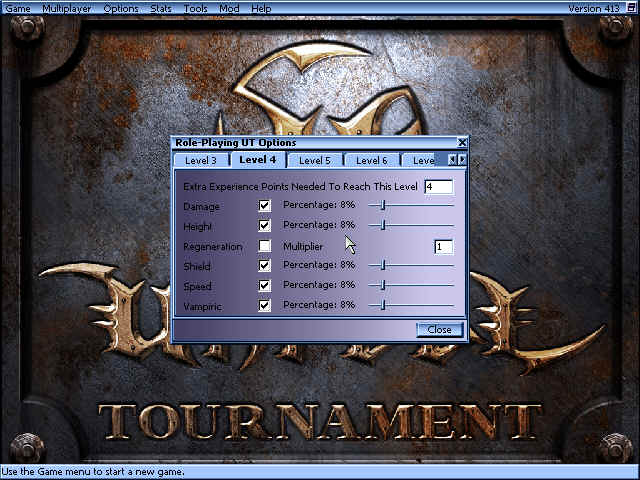Switch to the Level 5 tab
640x480 pixels.
pos(315,160)
